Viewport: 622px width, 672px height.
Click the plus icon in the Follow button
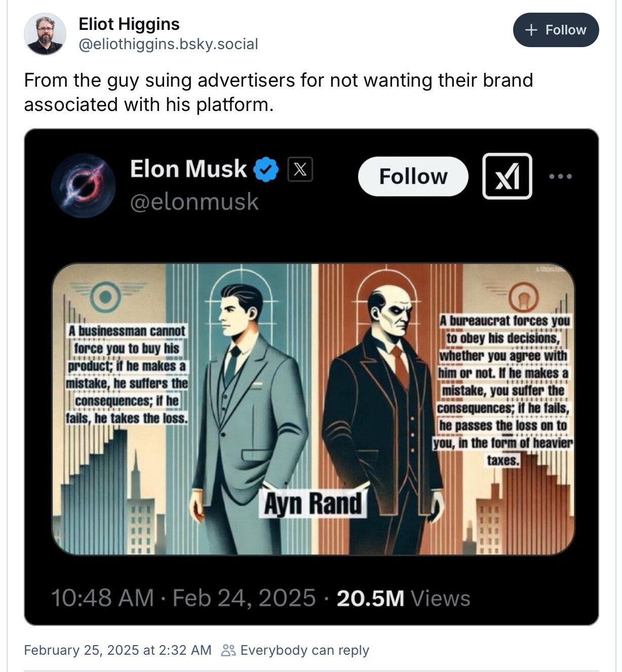click(531, 30)
